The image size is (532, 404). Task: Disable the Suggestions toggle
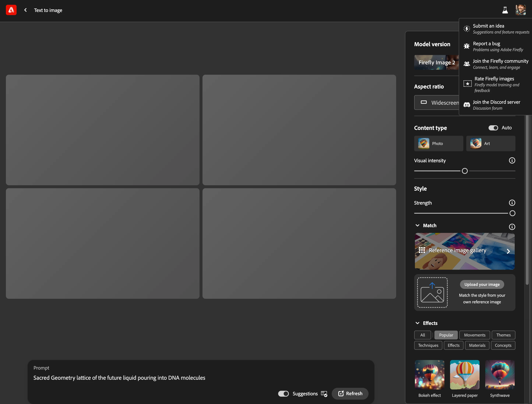point(283,394)
